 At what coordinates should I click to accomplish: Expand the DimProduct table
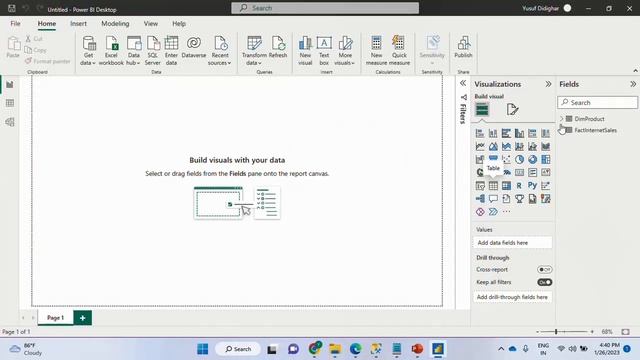point(562,119)
